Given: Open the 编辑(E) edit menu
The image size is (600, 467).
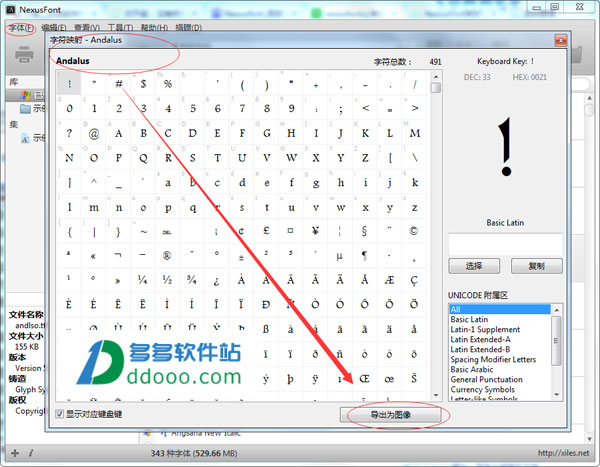Looking at the screenshot, I should coord(54,28).
